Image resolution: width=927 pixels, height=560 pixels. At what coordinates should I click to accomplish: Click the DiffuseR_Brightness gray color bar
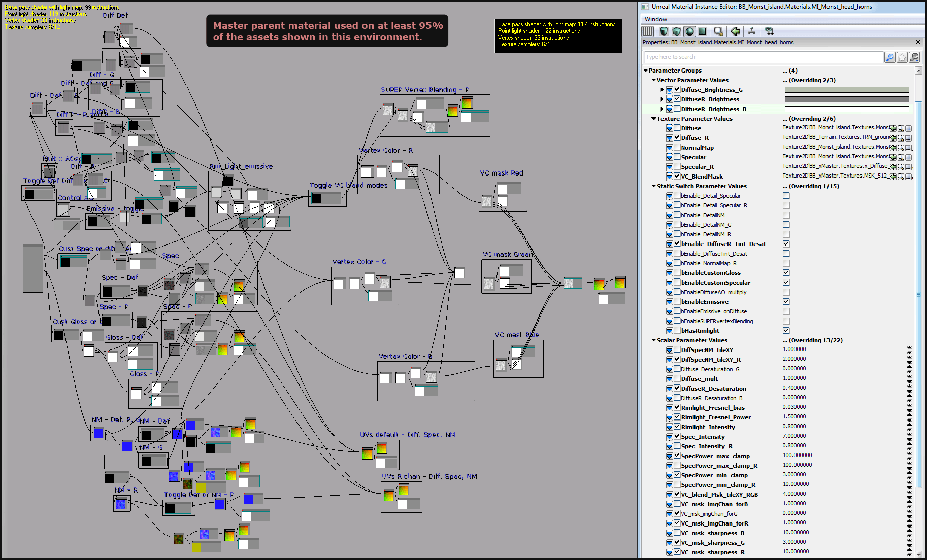point(847,99)
